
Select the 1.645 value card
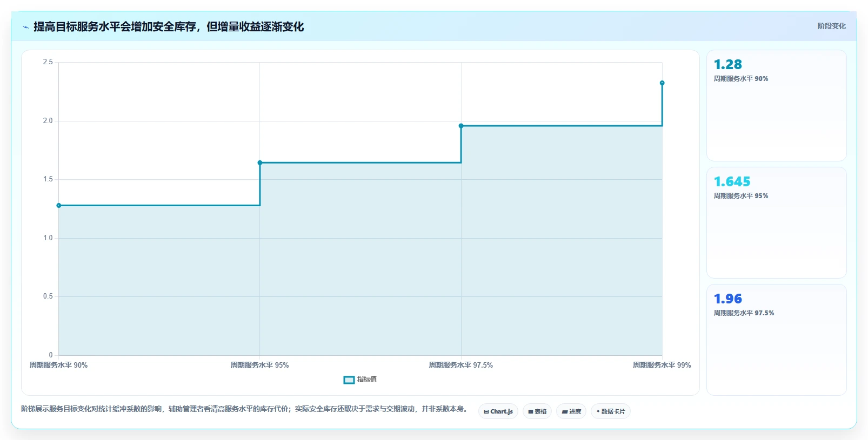pos(777,222)
